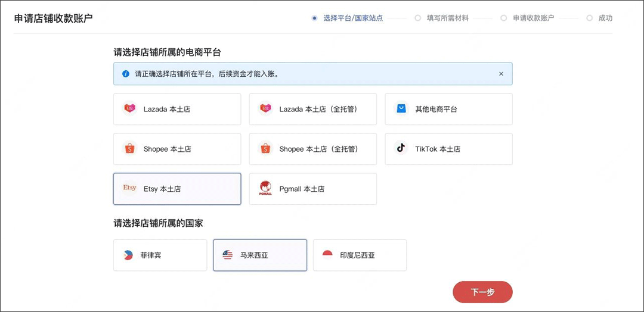The image size is (644, 312).
Task: Choose the Lazada 本土店(全托管) option
Action: click(x=313, y=109)
